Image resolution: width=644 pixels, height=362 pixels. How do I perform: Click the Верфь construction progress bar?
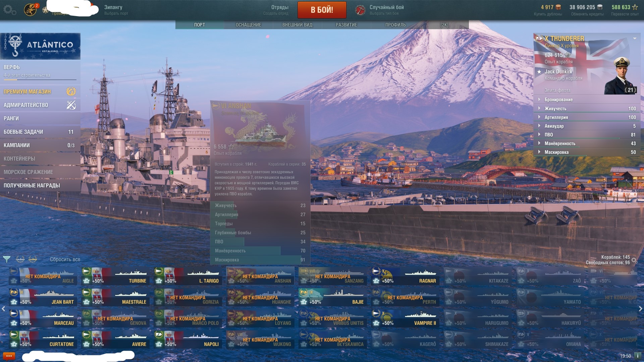tap(40, 80)
